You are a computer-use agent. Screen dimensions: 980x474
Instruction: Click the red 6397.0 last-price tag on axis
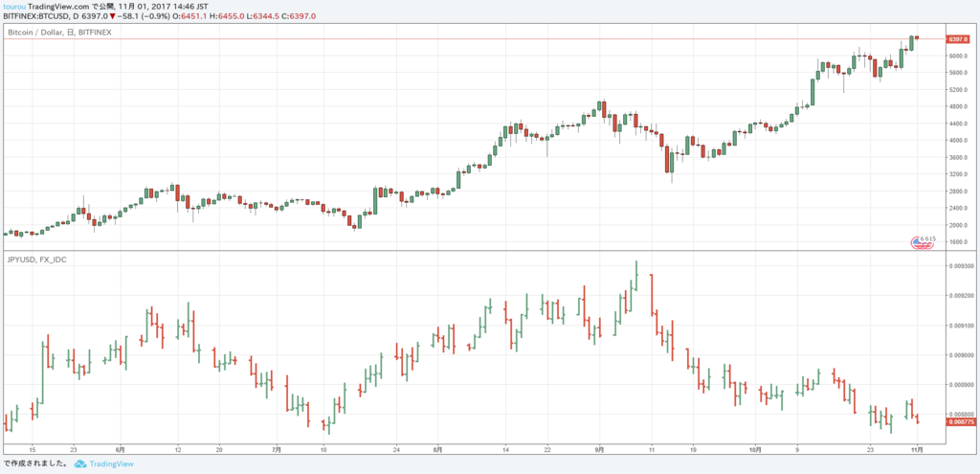[959, 38]
